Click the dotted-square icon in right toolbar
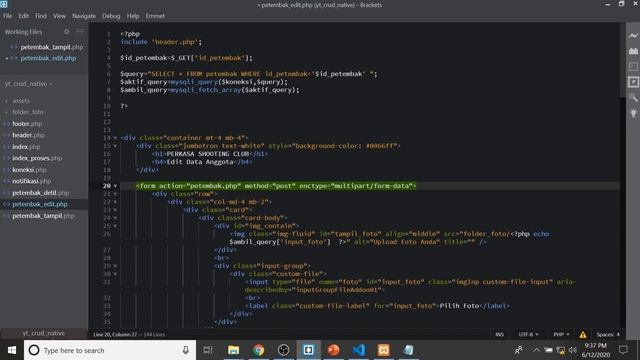The image size is (640, 360). (633, 82)
